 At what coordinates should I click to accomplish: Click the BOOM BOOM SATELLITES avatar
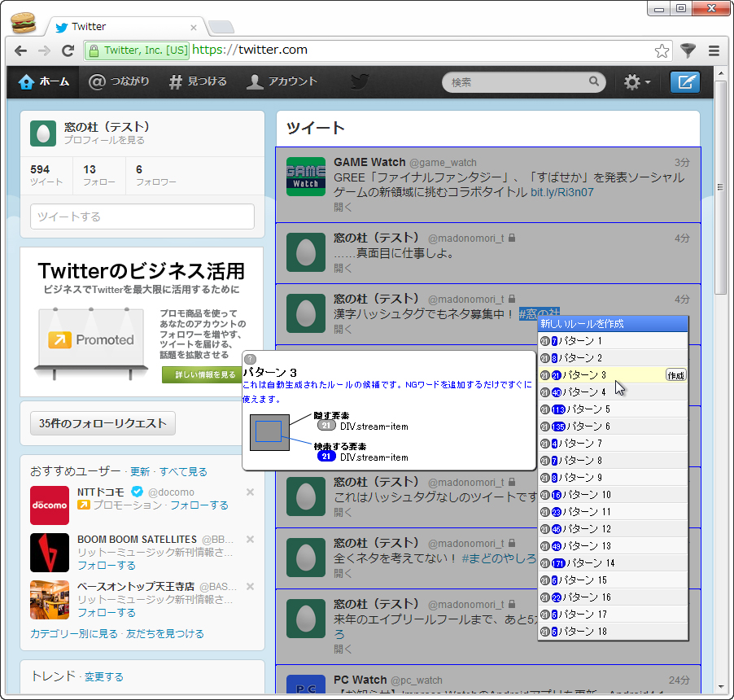(x=50, y=553)
